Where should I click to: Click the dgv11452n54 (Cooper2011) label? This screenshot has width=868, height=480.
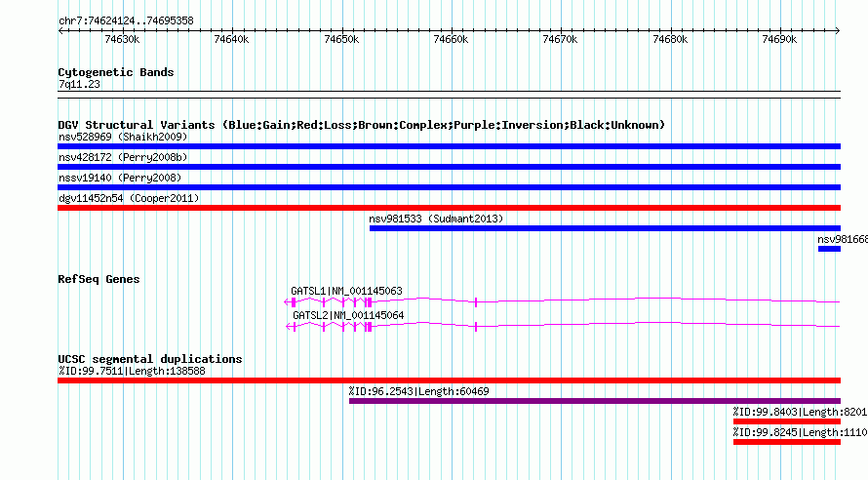coord(129,198)
